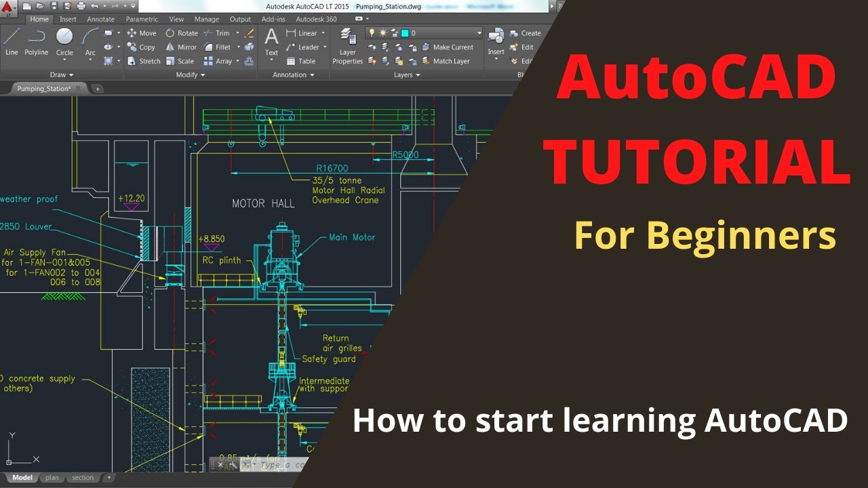This screenshot has width=868, height=488.
Task: Expand the Draw panel
Action: tap(62, 75)
